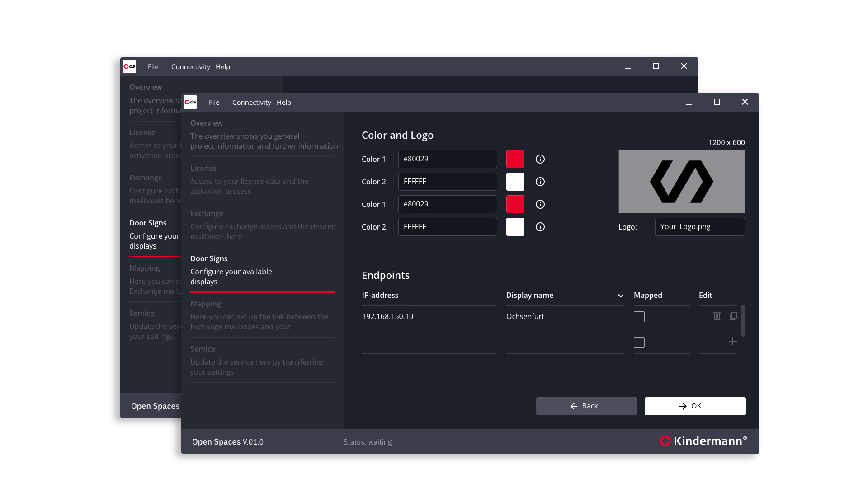Viewport: 868px width, 488px height.
Task: Maximize the back window
Action: tap(656, 66)
